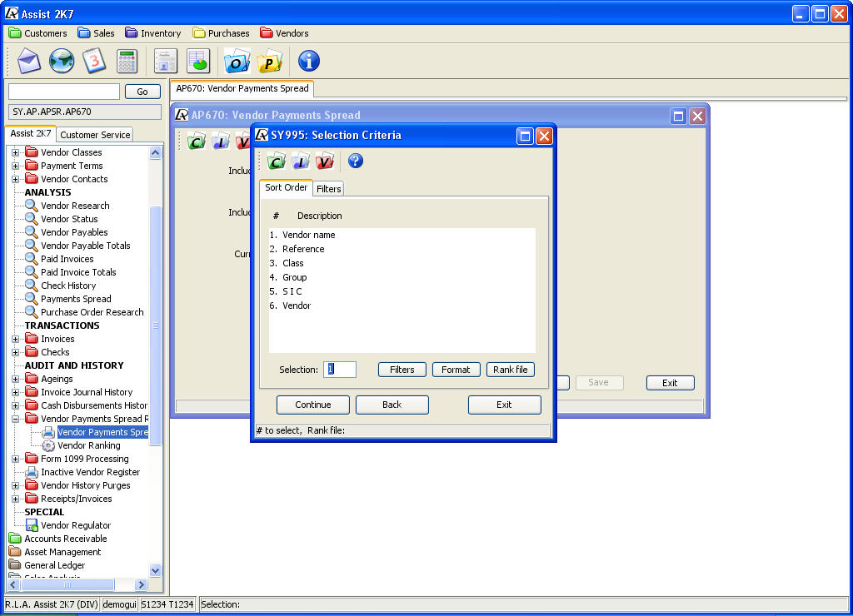The image size is (853, 616).
Task: Open General Ledger folder
Action: pyautogui.click(x=47, y=565)
